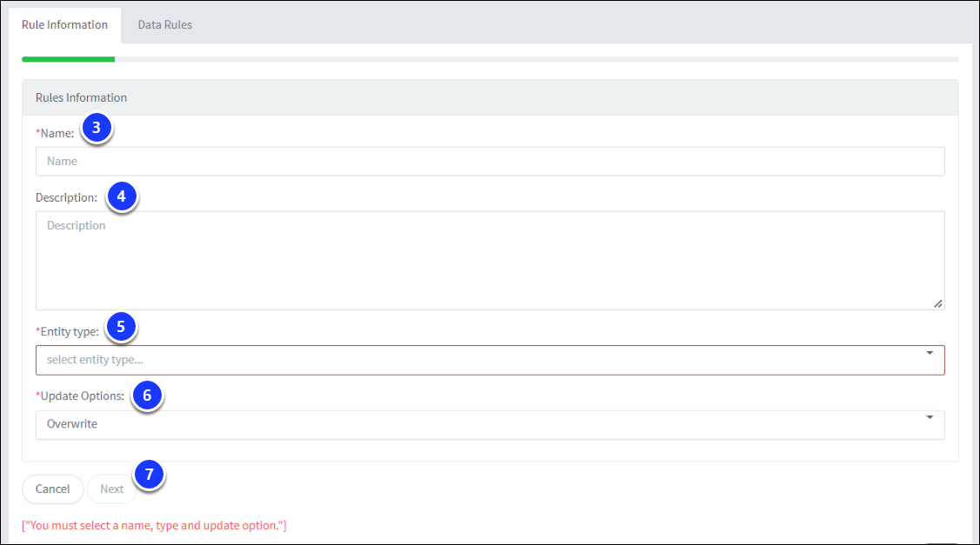980x545 pixels.
Task: Open the Update Options Overwrite dropdown
Action: [x=490, y=424]
